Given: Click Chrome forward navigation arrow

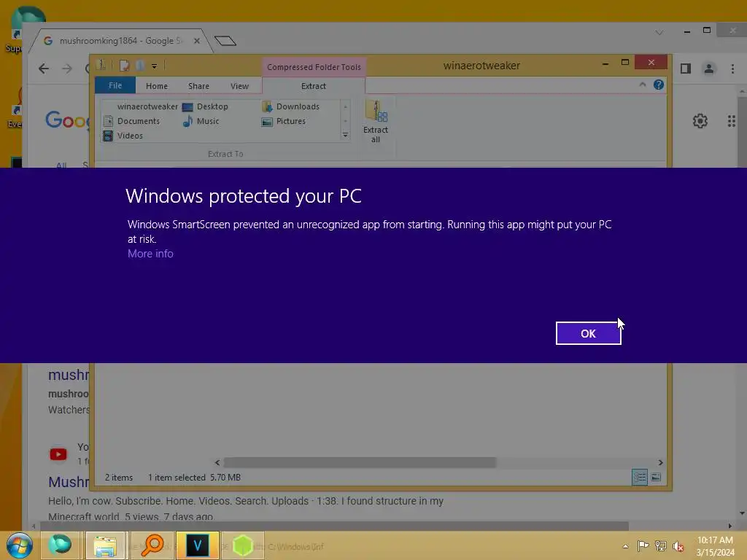Looking at the screenshot, I should pos(67,69).
